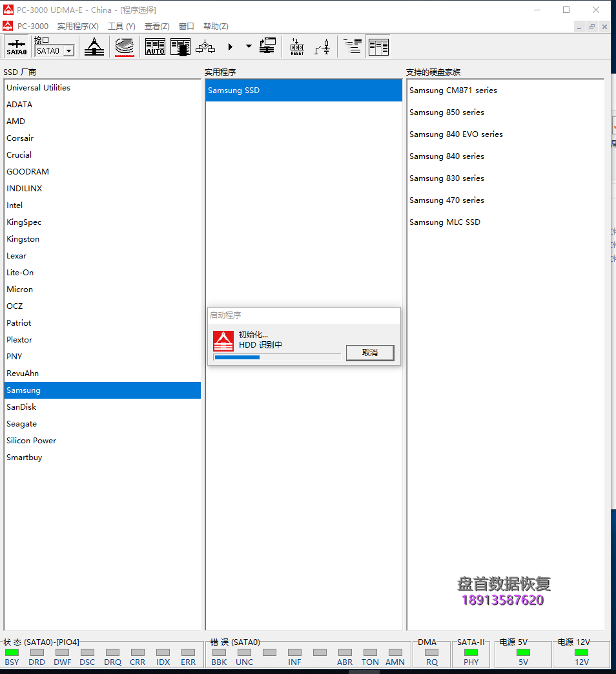Viewport: 616px width, 674px height.
Task: Click the three-column view icon
Action: 378,47
